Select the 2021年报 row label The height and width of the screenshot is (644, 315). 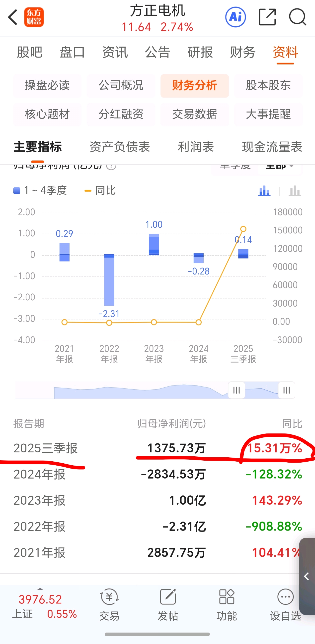tap(39, 552)
